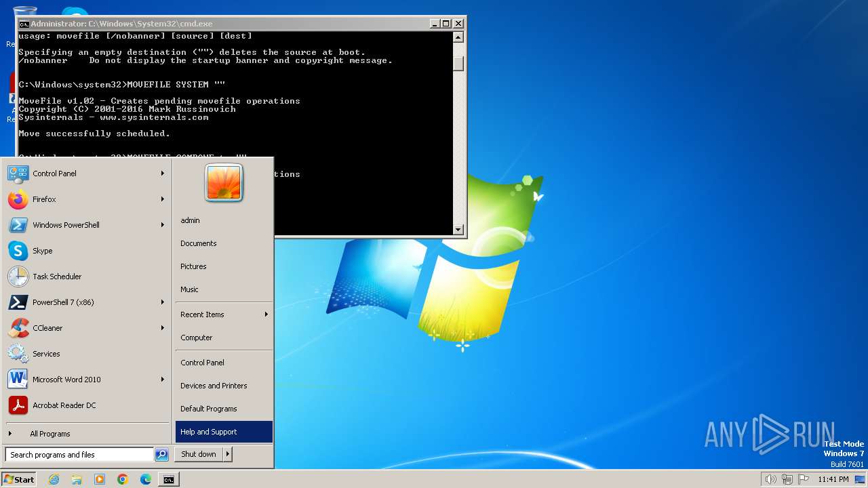
Task: Launch PowerShell 7 (x86) from the Start menu
Action: coord(86,302)
